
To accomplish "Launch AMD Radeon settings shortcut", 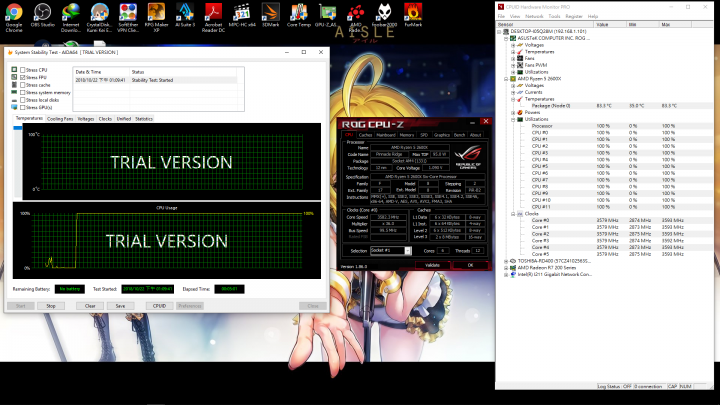I will click(356, 17).
